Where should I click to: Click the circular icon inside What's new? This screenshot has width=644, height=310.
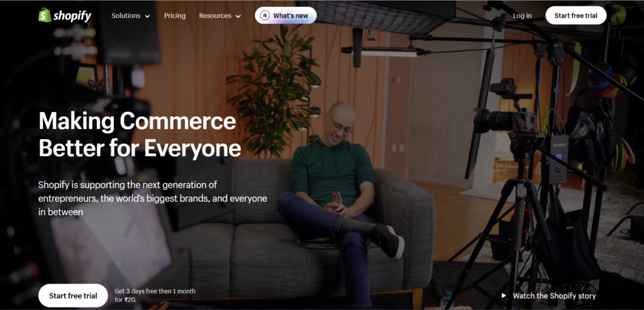(x=265, y=16)
